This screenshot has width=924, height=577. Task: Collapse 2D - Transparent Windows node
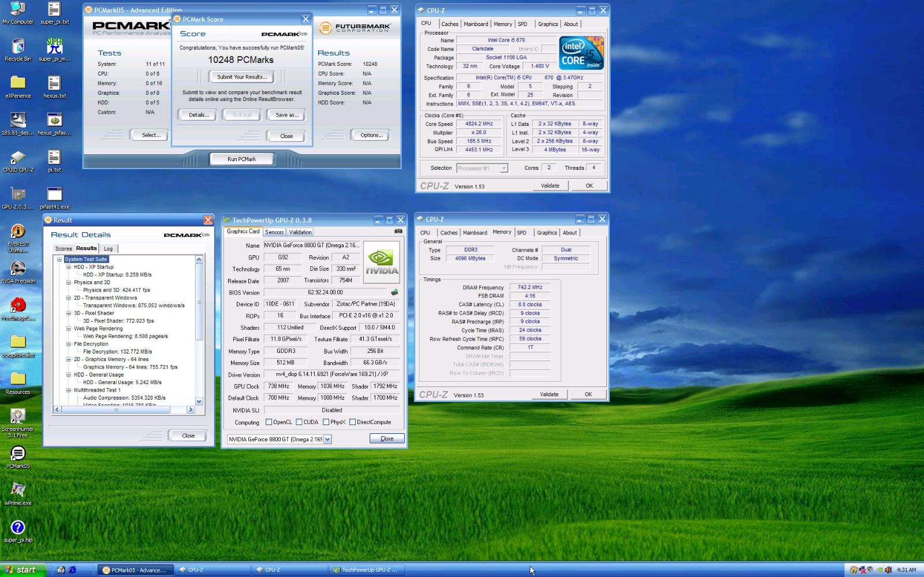point(69,298)
